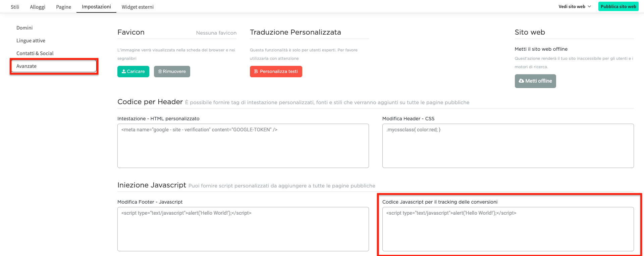Open the Widget esterni tab

tap(138, 7)
